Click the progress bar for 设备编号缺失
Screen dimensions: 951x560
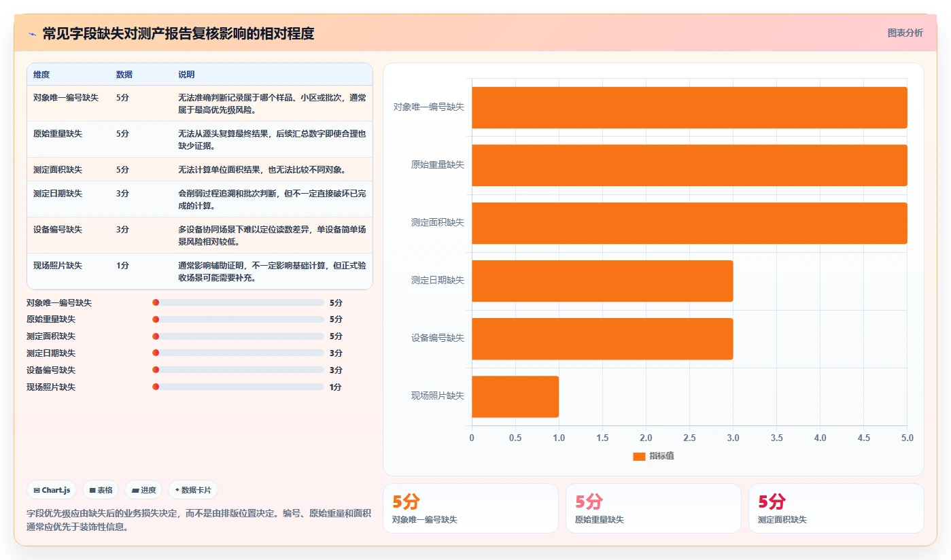pos(238,370)
